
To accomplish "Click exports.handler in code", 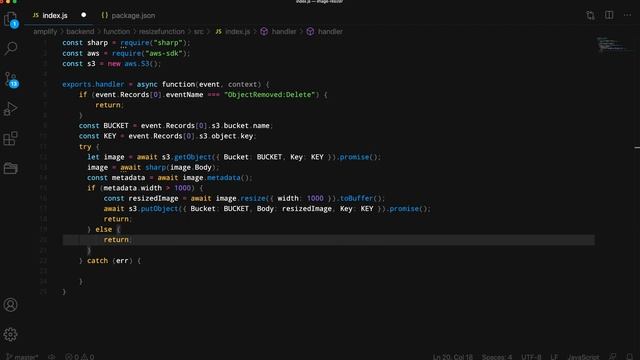I will point(93,84).
